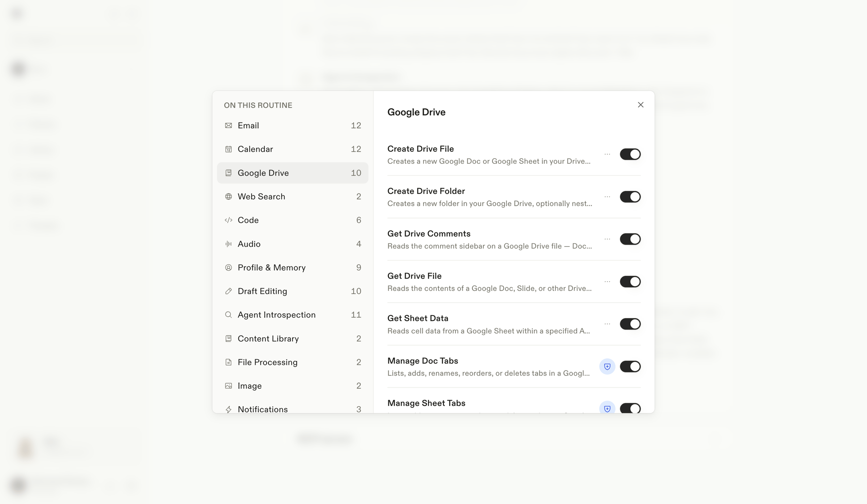Click the Profile & Memory person icon
Image resolution: width=867 pixels, height=504 pixels.
228,267
